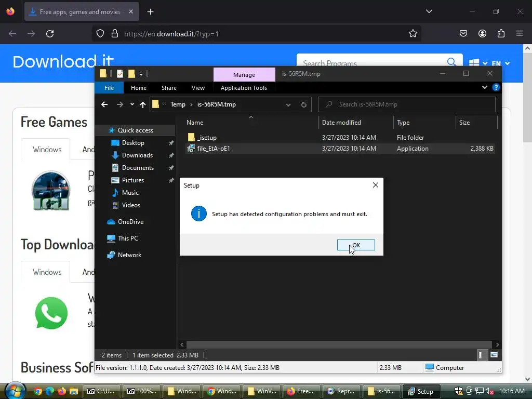Click the Explorer horizontal scrollbar
532x399 pixels.
coord(339,345)
